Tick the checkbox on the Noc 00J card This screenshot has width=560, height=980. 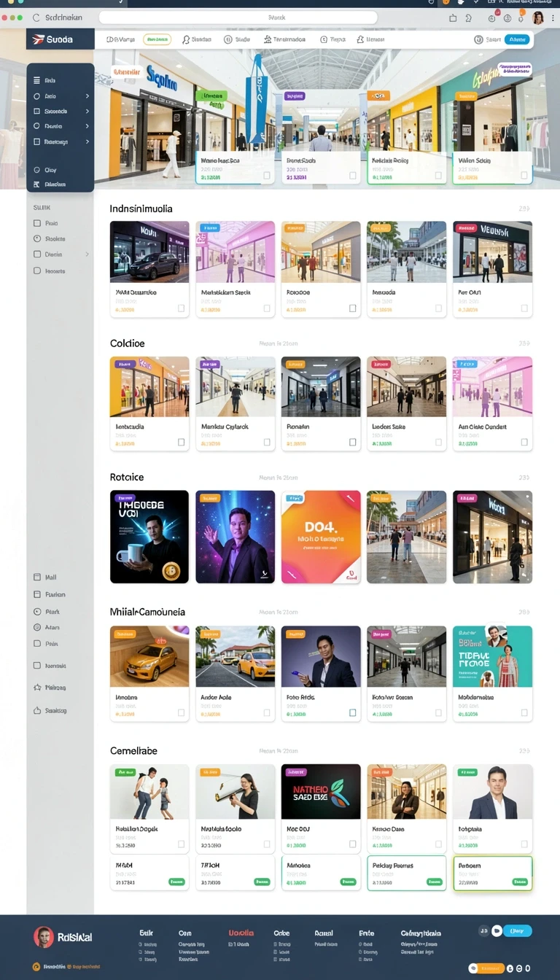353,844
